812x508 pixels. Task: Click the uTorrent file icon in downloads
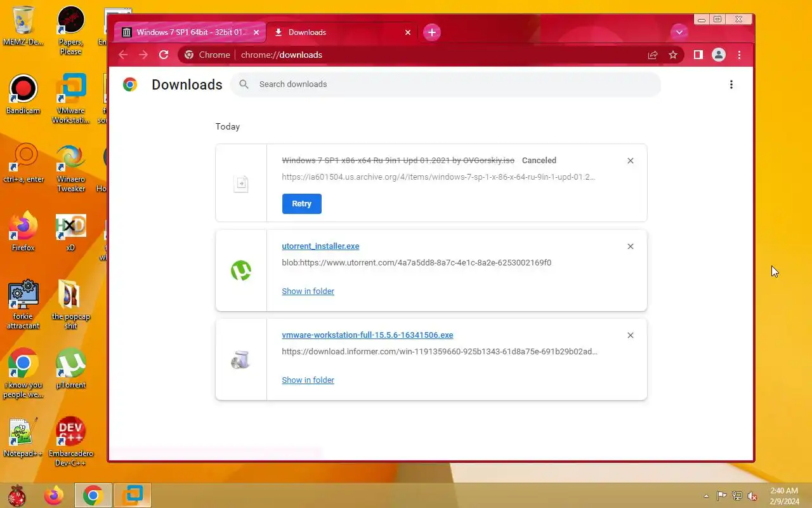point(241,271)
